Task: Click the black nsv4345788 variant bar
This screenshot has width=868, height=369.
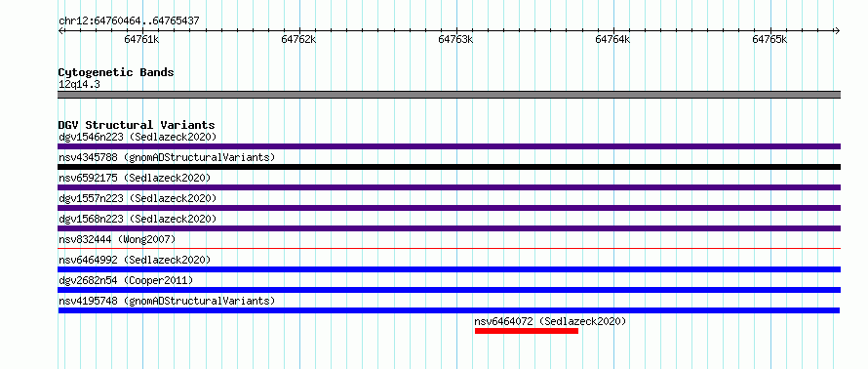Action: [x=449, y=167]
